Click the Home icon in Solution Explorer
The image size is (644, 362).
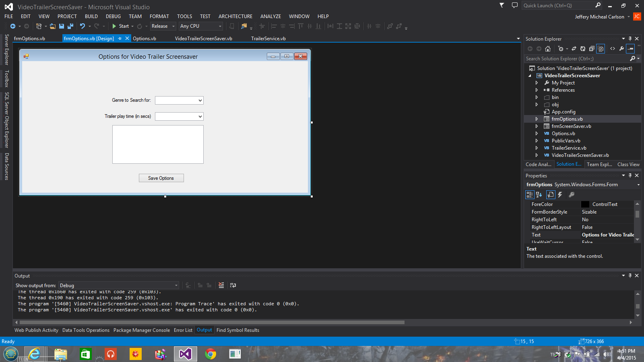pos(548,49)
